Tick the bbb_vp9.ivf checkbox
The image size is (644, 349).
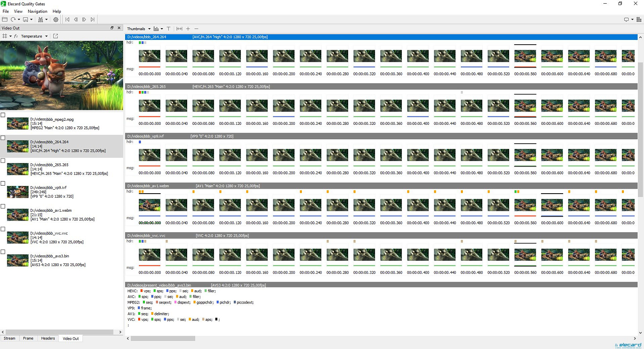point(3,184)
